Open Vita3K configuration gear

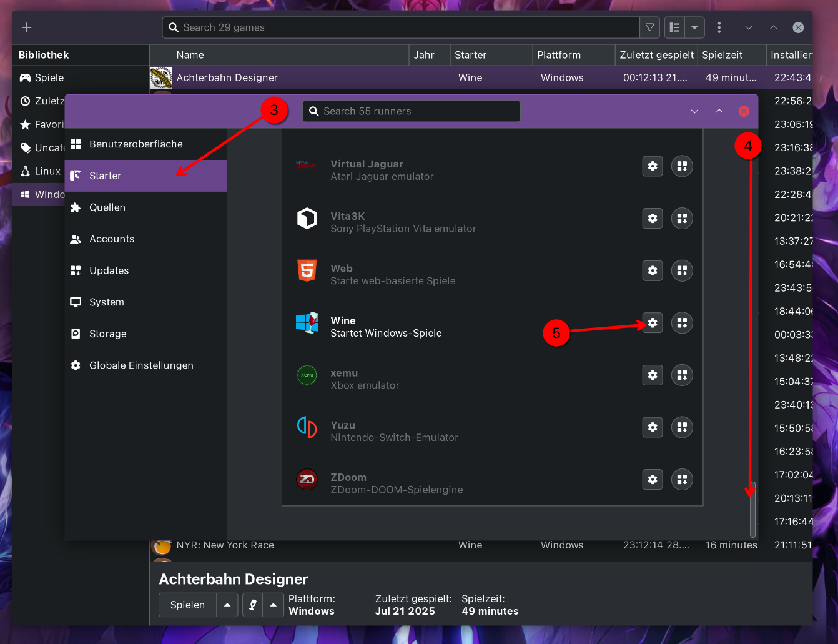click(x=653, y=219)
